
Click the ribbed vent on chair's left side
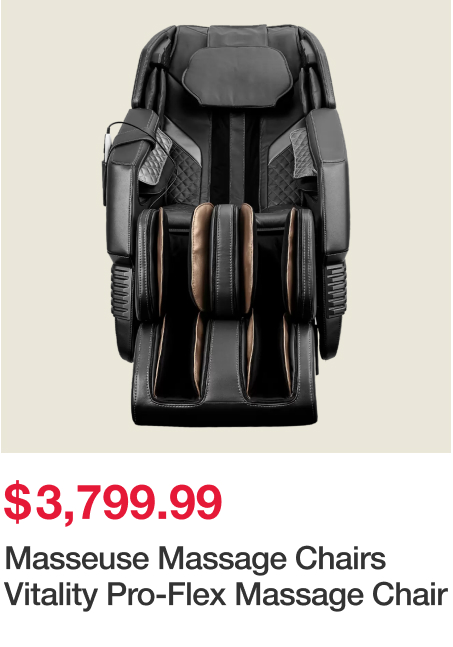(121, 291)
